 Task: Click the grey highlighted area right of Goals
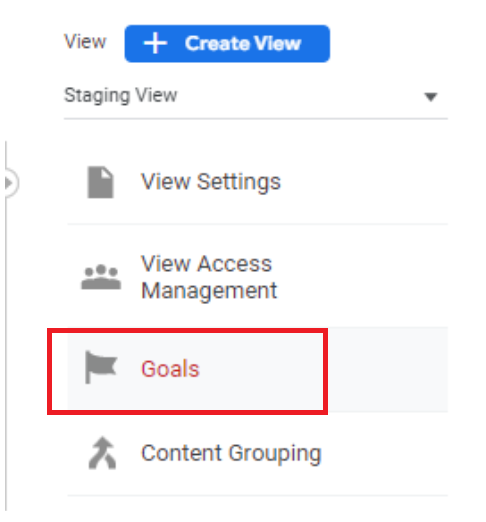pyautogui.click(x=388, y=369)
